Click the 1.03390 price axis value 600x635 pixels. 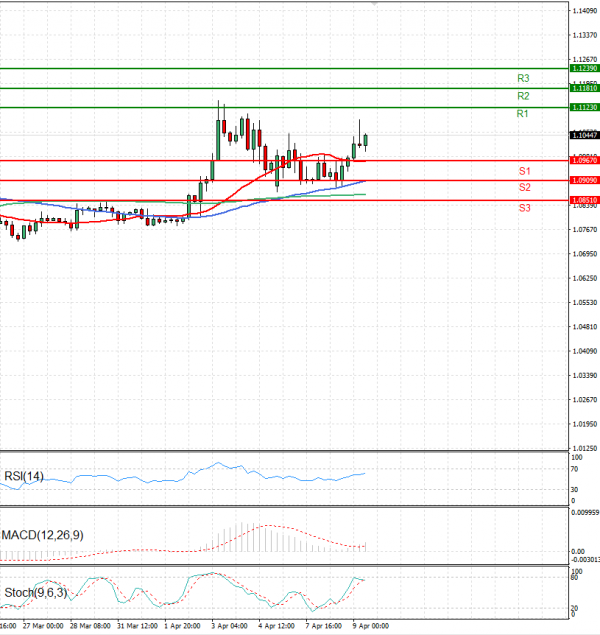coord(585,375)
